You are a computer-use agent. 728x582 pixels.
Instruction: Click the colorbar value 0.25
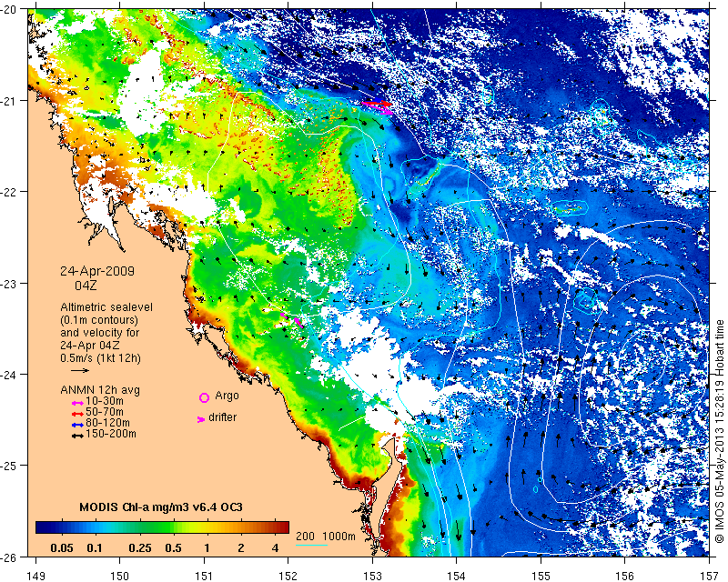click(x=140, y=547)
